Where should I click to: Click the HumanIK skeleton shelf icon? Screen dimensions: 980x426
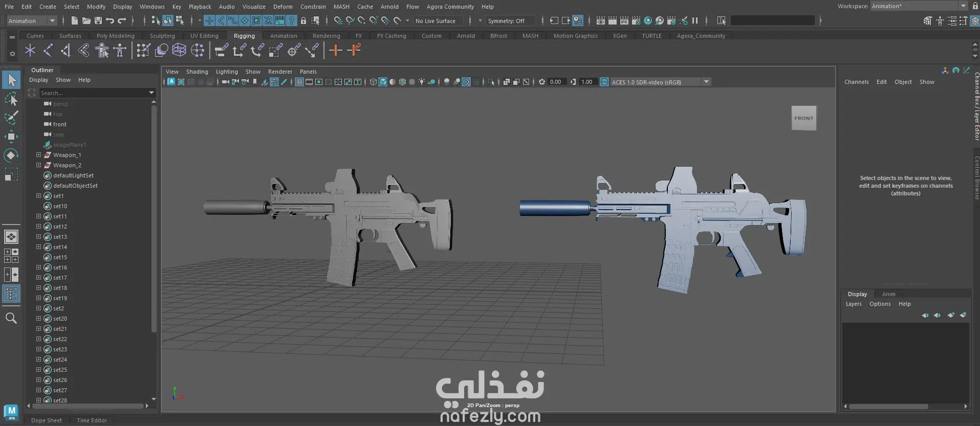[120, 50]
